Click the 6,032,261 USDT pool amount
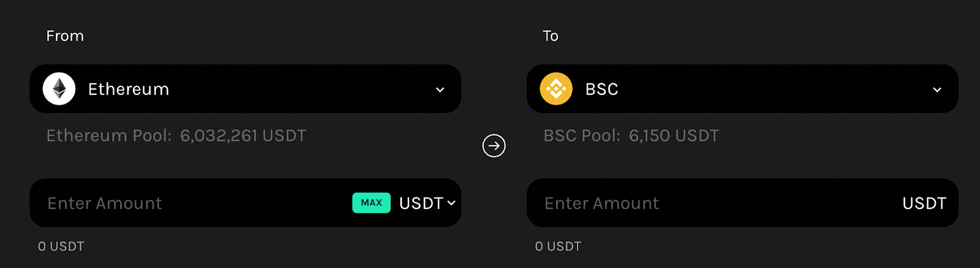Screen dimensions: 980x268 [243, 136]
